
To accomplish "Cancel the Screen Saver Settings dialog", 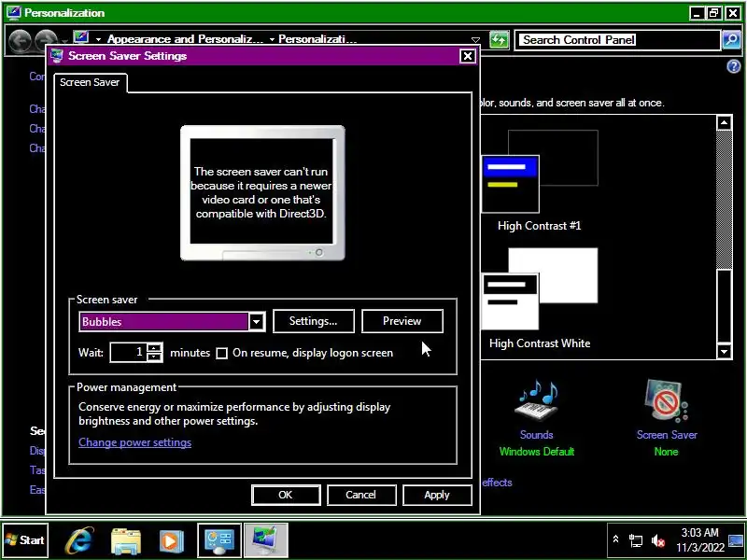I will pyautogui.click(x=361, y=495).
